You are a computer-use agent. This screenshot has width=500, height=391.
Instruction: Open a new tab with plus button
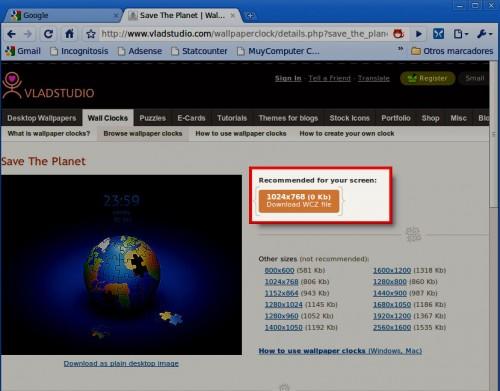[250, 15]
